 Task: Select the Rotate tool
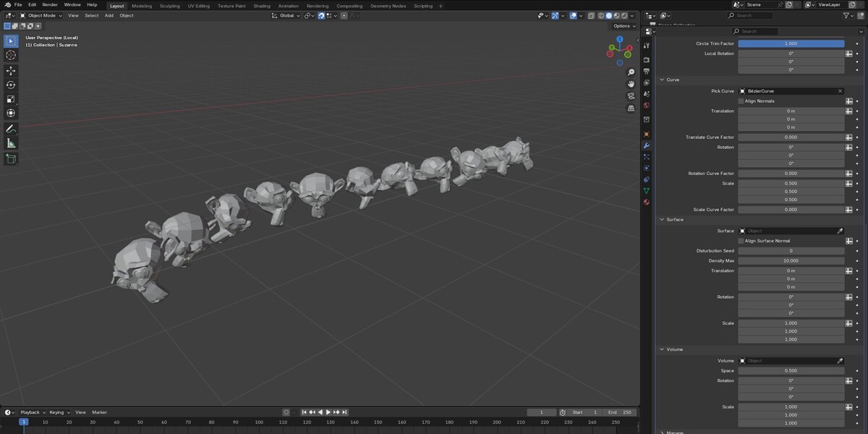[x=11, y=85]
